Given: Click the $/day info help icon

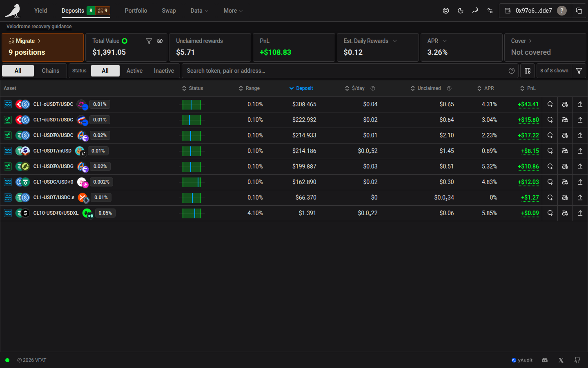Looking at the screenshot, I should [x=373, y=88].
